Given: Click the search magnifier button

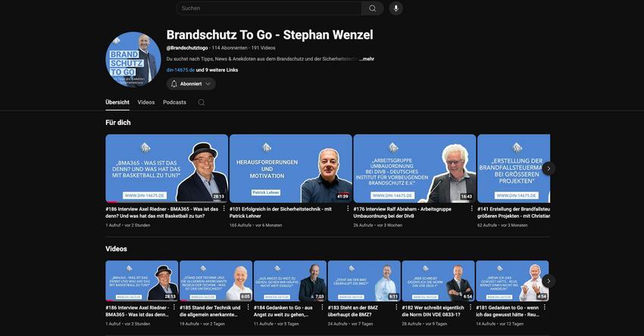Looking at the screenshot, I should (372, 8).
